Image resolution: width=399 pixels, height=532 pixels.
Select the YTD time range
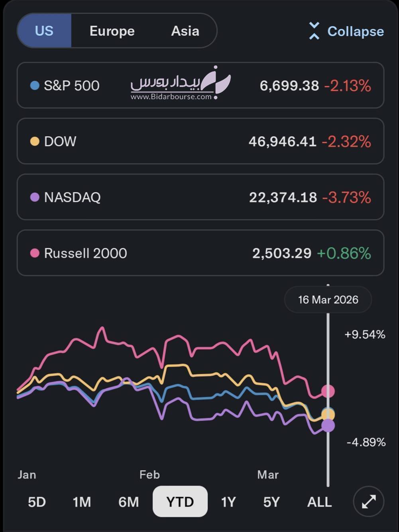[x=180, y=502]
